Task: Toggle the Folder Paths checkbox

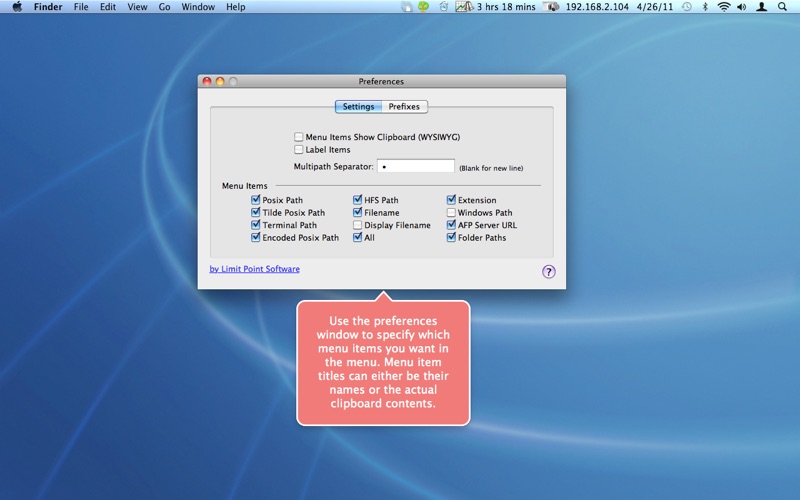Action: [x=451, y=237]
